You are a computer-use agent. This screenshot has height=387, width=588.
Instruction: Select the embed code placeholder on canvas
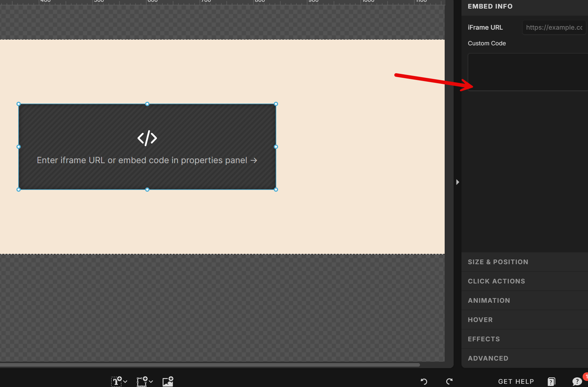147,146
